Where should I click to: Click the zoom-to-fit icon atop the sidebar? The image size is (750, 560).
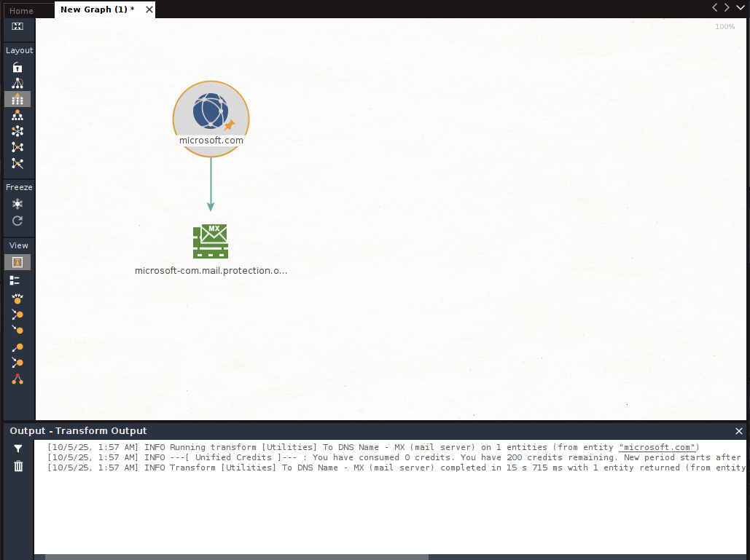[17, 26]
